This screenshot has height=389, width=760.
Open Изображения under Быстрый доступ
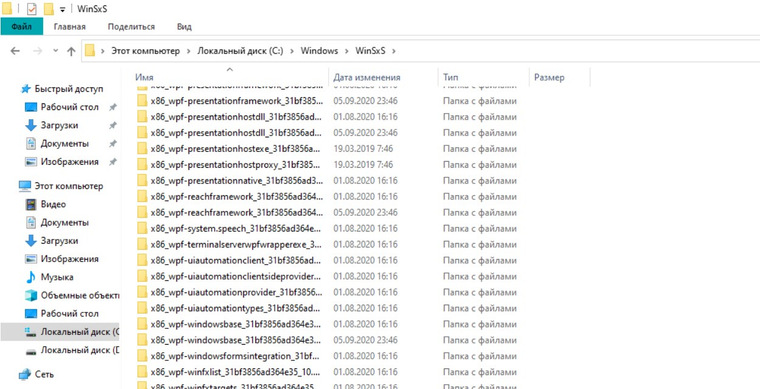coord(69,162)
